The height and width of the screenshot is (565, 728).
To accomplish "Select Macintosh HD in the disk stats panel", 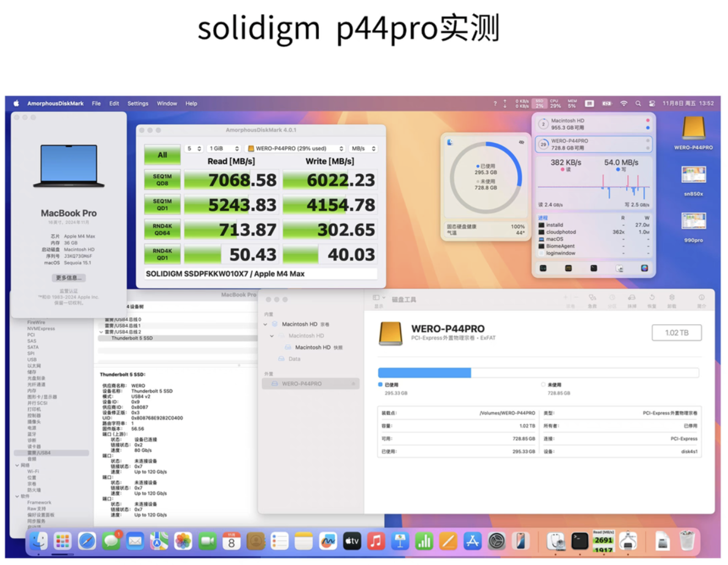I will point(593,124).
